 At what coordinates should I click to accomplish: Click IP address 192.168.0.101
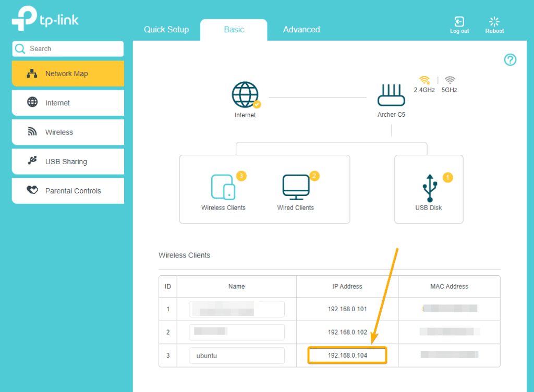click(347, 309)
